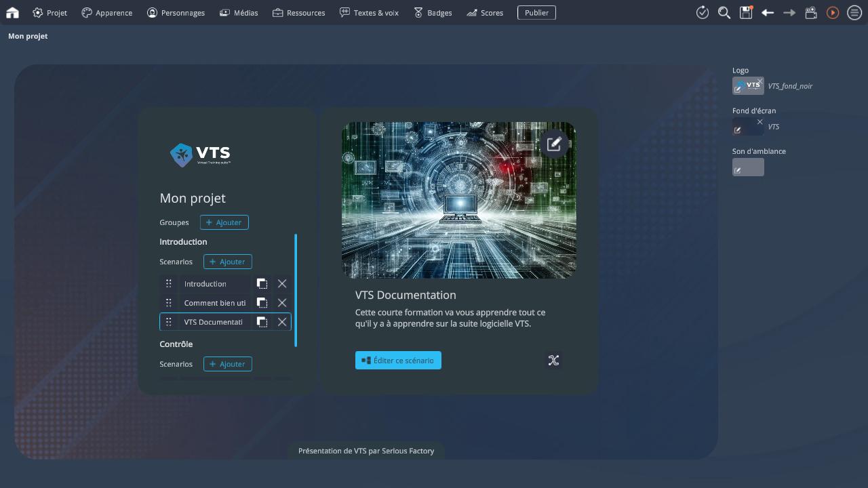
Task: Click the Mon project breadcrumb at top left
Action: (28, 36)
